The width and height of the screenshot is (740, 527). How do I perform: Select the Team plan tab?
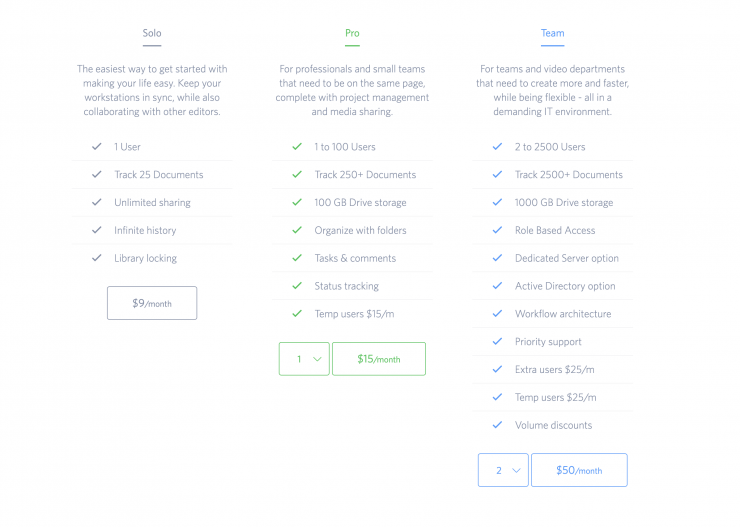[x=552, y=34]
